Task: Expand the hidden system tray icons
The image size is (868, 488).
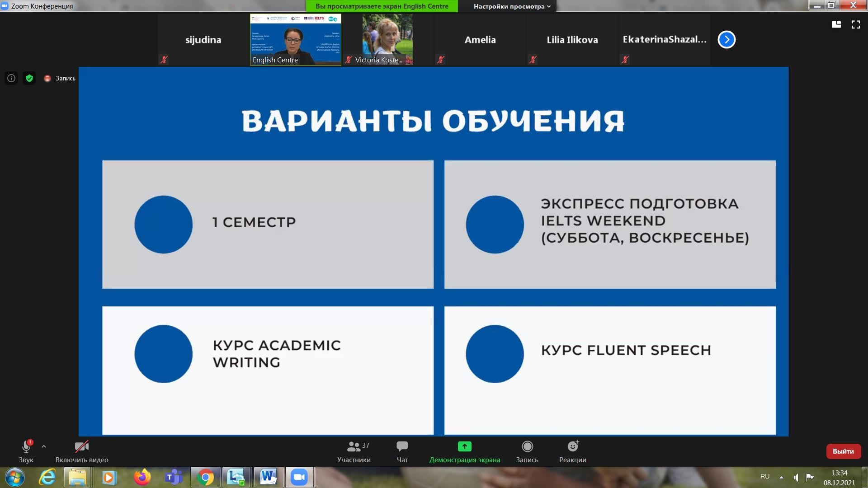Action: pyautogui.click(x=781, y=477)
